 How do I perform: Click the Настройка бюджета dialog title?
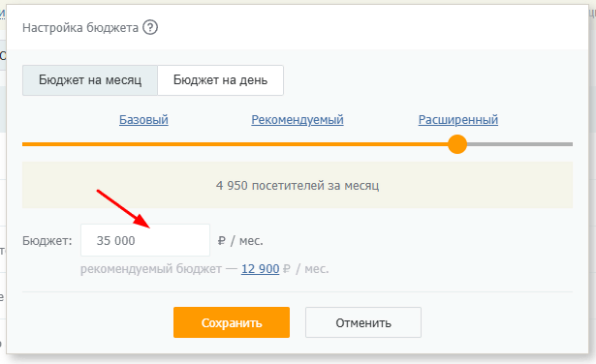click(x=80, y=28)
